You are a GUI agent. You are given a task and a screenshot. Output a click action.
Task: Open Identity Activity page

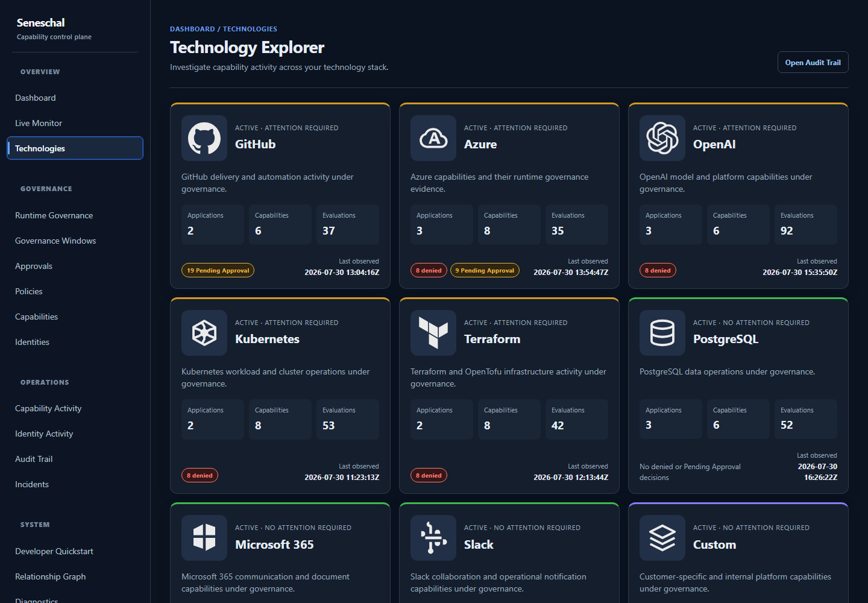[75, 434]
